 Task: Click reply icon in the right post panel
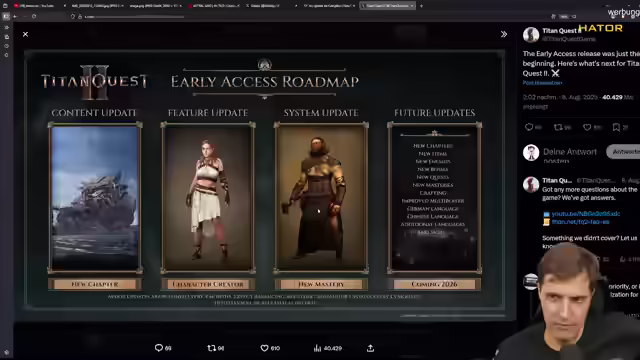coord(529,127)
